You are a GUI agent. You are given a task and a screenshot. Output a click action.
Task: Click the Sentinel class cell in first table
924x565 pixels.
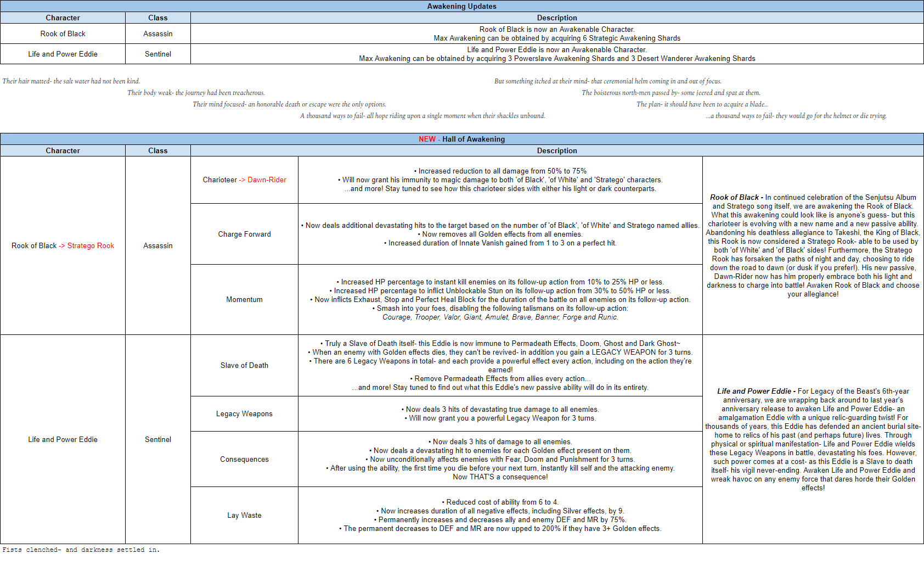[x=158, y=54]
